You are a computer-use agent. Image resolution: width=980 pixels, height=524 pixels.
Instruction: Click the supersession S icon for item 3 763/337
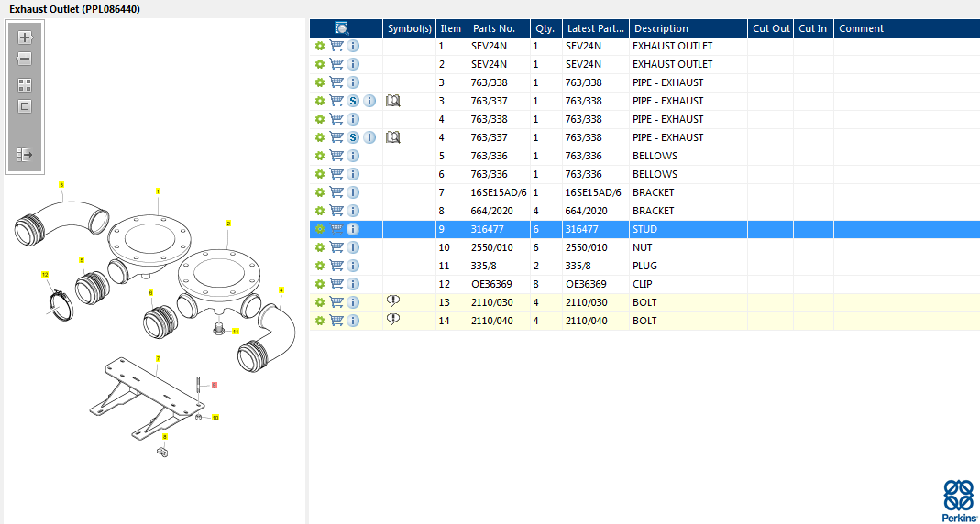(353, 101)
